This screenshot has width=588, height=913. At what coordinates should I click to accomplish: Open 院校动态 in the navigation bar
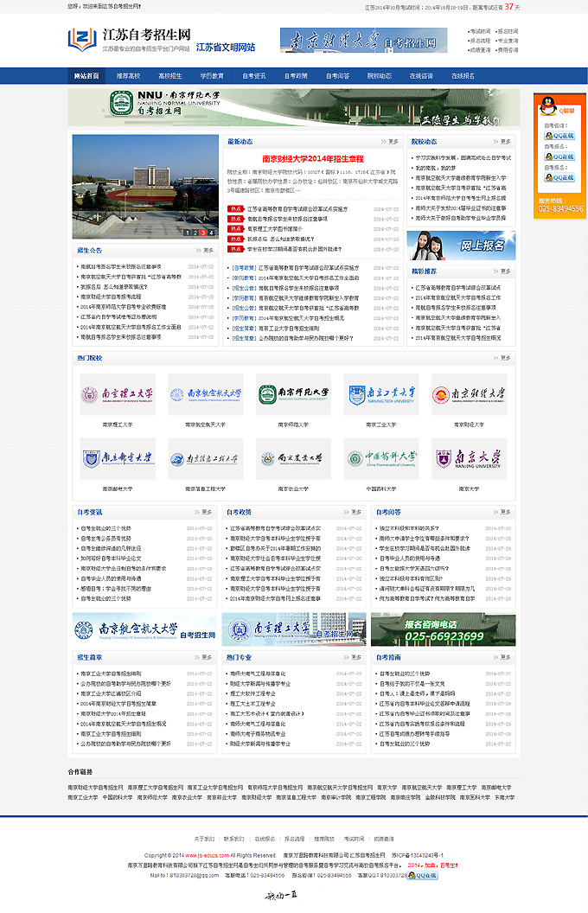pyautogui.click(x=380, y=76)
